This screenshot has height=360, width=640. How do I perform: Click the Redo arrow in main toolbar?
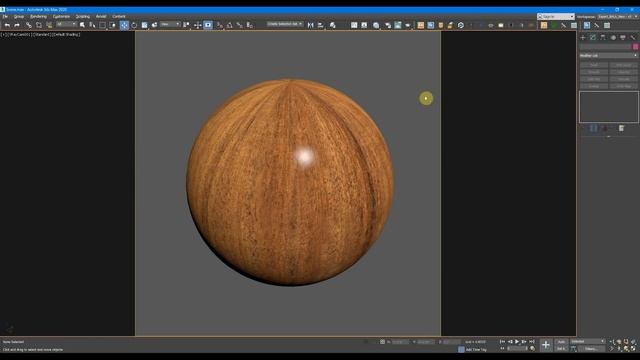(17, 25)
